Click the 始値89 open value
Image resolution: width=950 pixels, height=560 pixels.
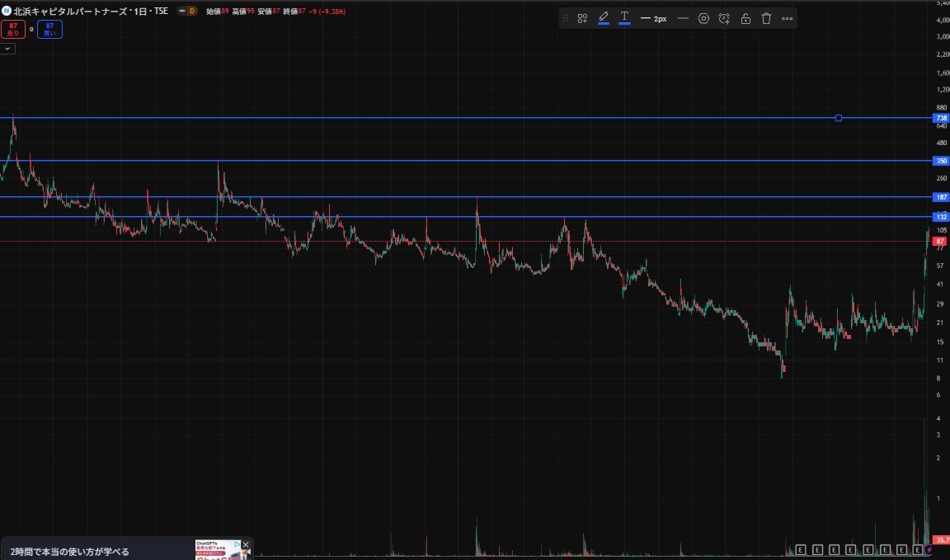click(x=218, y=12)
